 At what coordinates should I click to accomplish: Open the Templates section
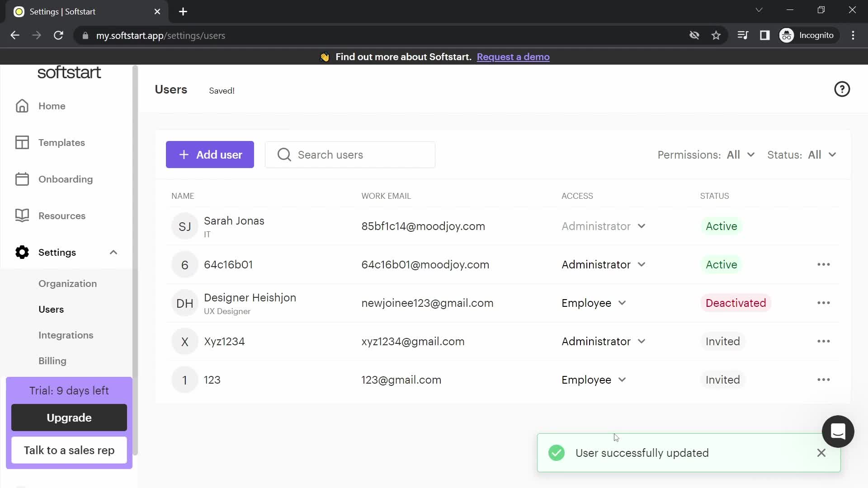(62, 142)
